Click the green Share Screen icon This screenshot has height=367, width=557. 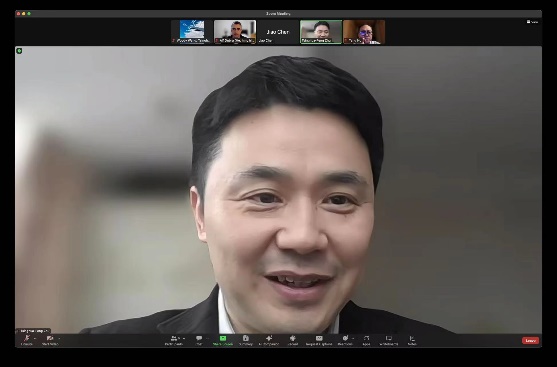pos(223,338)
